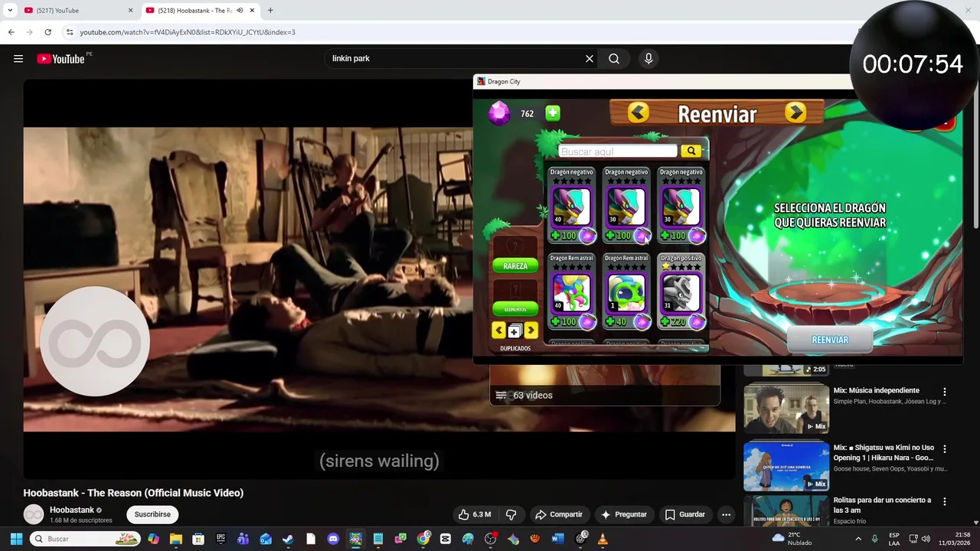The width and height of the screenshot is (980, 551).
Task: Open the 'Rolitas para dar un concierto' thumbnail
Action: (x=786, y=511)
